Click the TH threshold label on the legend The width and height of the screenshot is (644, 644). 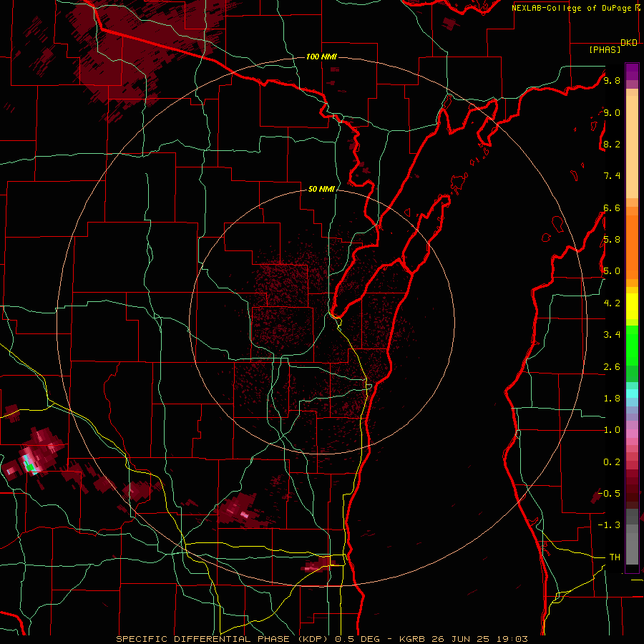coord(615,557)
